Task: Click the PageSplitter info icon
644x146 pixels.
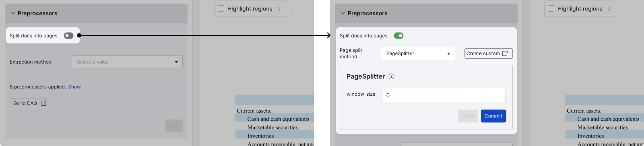Action: click(391, 76)
